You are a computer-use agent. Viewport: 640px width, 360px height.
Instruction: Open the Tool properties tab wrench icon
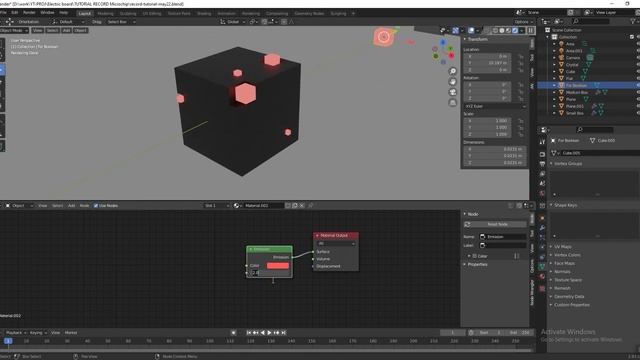tap(542, 142)
